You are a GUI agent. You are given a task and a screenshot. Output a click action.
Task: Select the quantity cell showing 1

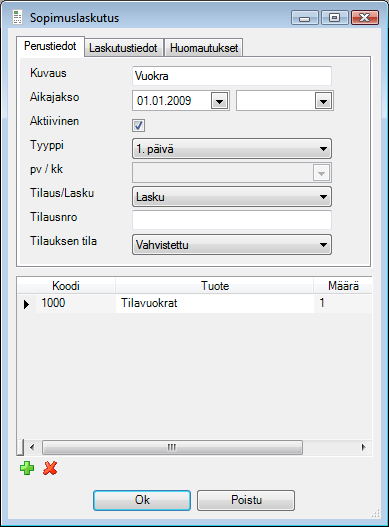pos(343,303)
